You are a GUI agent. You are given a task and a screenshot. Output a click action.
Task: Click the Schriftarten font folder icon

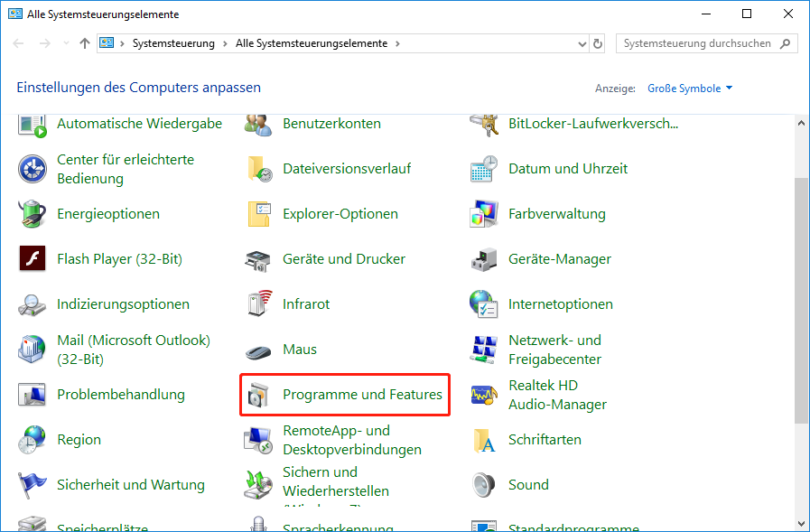tap(485, 441)
